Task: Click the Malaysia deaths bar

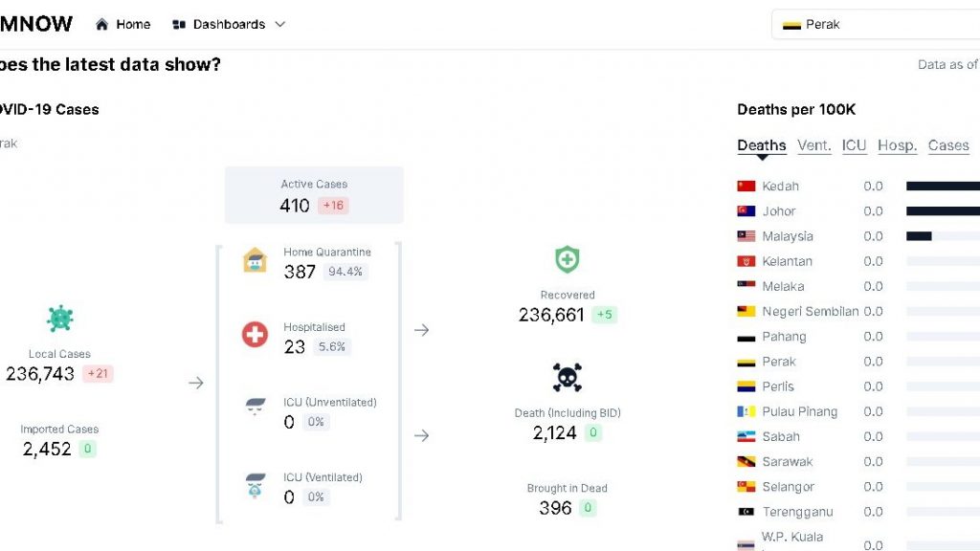Action: [919, 236]
